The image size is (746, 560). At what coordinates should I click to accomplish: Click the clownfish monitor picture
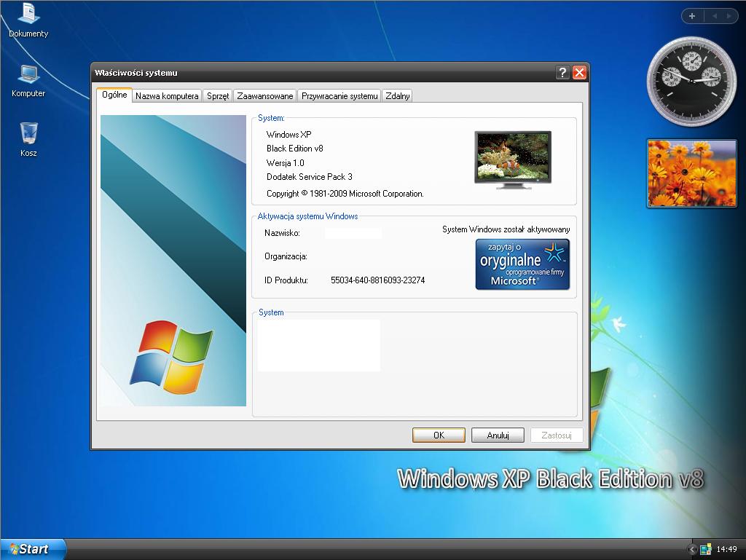[x=513, y=159]
